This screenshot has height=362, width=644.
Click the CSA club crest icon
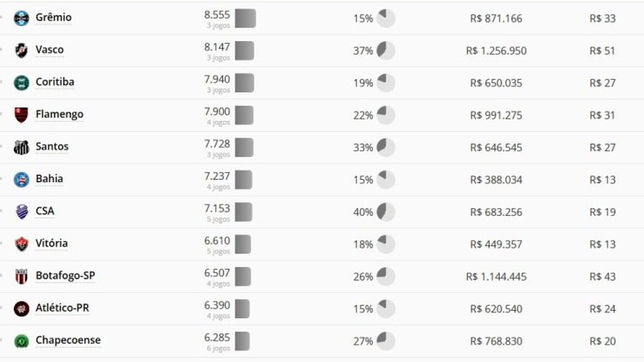coord(21,212)
